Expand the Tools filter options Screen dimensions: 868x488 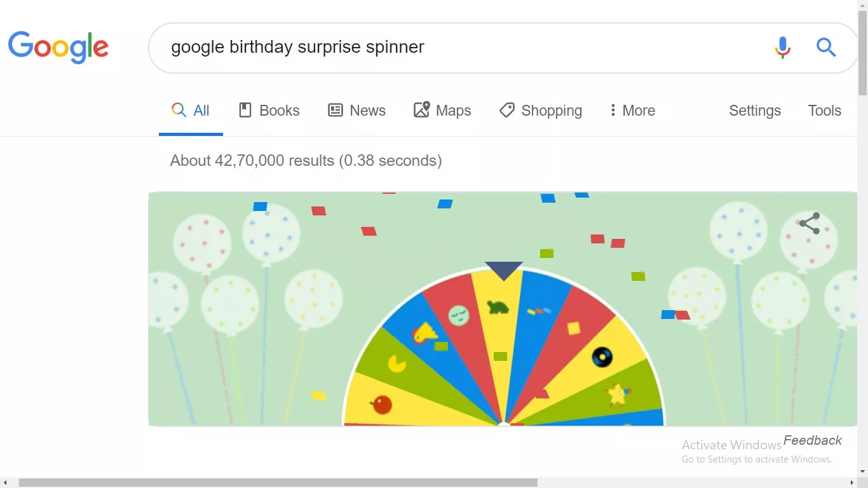pos(824,111)
